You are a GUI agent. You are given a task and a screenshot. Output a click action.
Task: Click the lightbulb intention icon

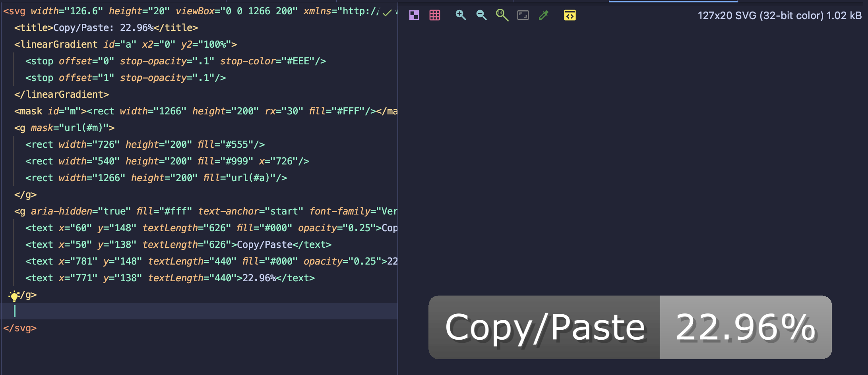14,296
